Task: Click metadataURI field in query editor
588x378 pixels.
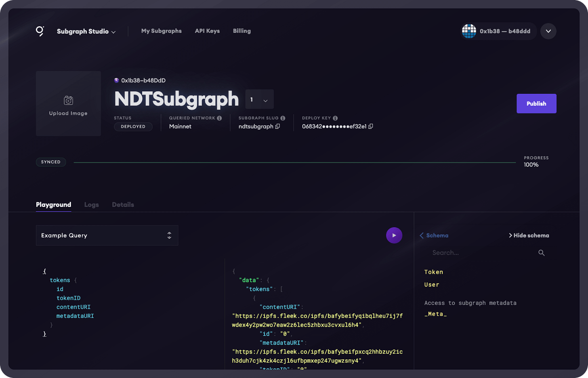Action: [x=75, y=316]
